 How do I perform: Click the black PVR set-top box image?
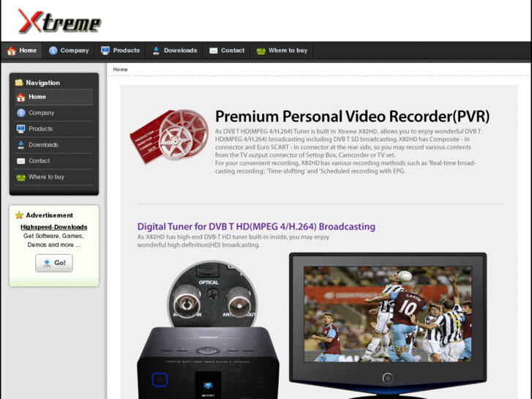[208, 362]
